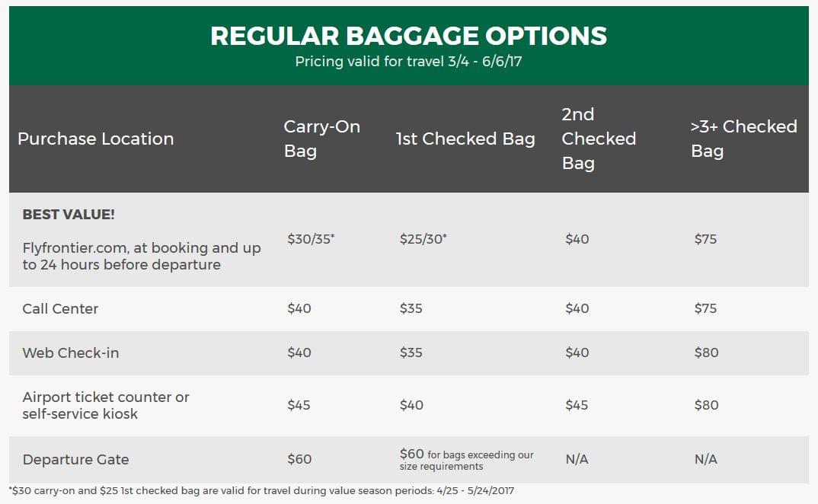Click the bags exceeding size requirements note

467,460
